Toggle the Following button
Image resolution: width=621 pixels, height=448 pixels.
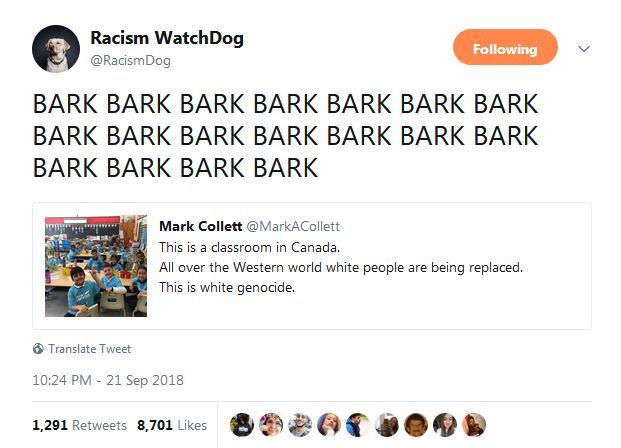[x=505, y=47]
